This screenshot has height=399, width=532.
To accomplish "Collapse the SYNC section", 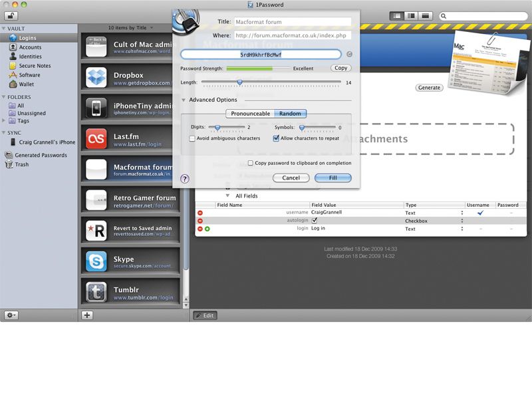I will 3,132.
